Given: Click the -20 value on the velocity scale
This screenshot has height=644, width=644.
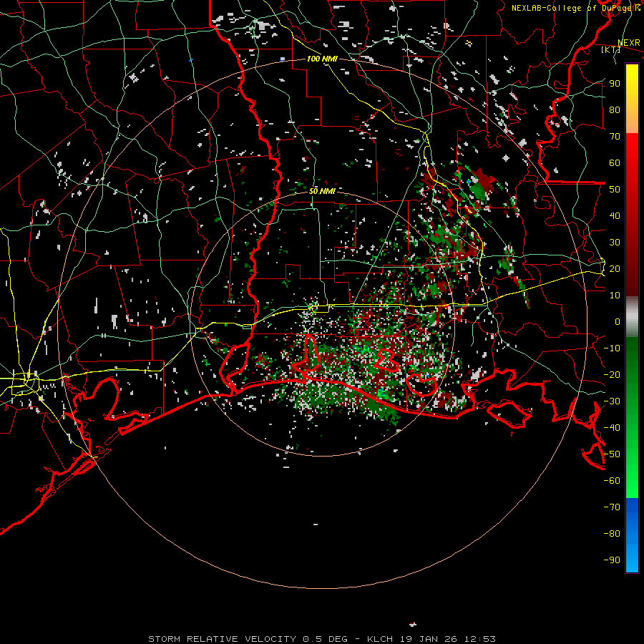Looking at the screenshot, I should pyautogui.click(x=612, y=375).
